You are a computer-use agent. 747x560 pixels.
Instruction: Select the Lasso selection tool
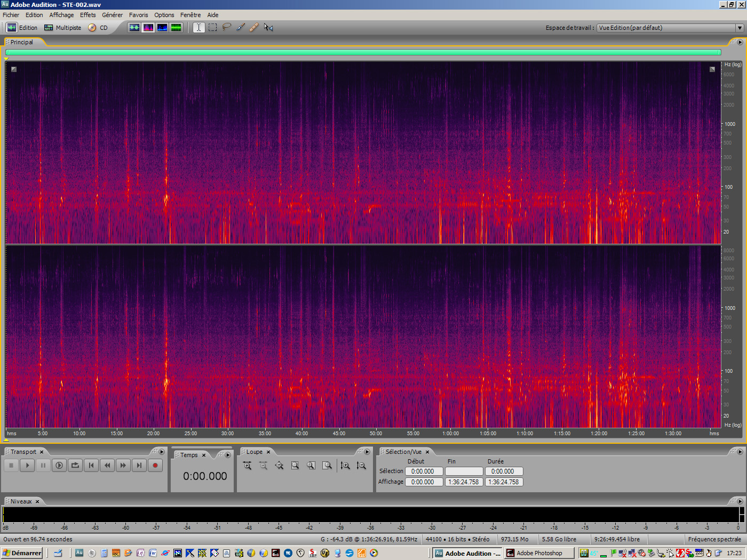227,27
